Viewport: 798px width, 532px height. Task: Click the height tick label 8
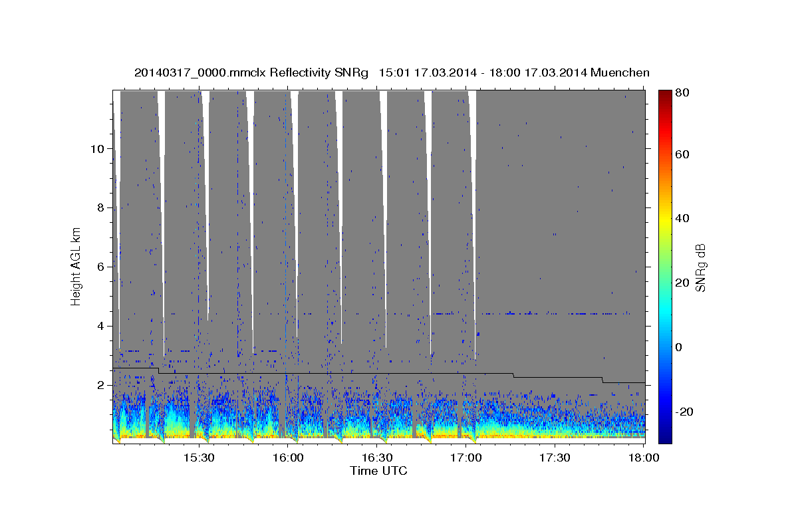[100, 208]
